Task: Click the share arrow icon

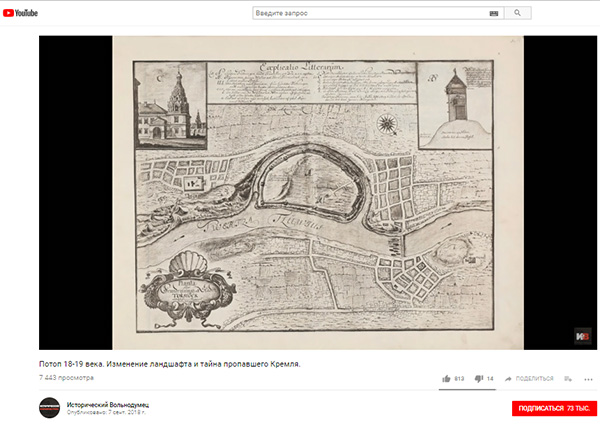Action: 508,379
